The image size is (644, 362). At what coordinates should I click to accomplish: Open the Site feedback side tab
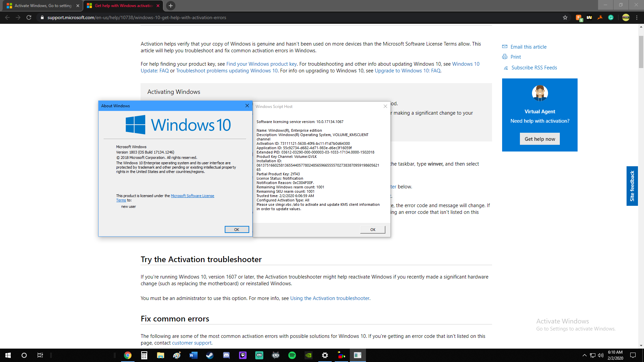(x=632, y=186)
